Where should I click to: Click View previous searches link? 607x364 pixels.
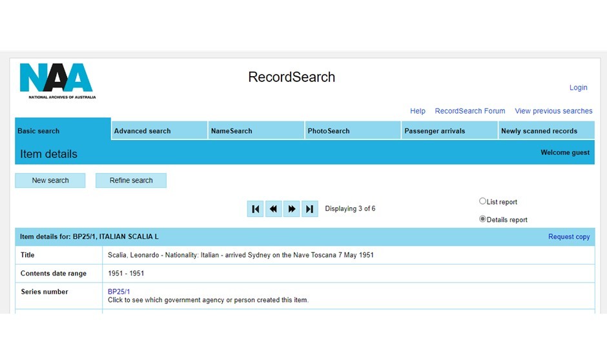pos(553,111)
